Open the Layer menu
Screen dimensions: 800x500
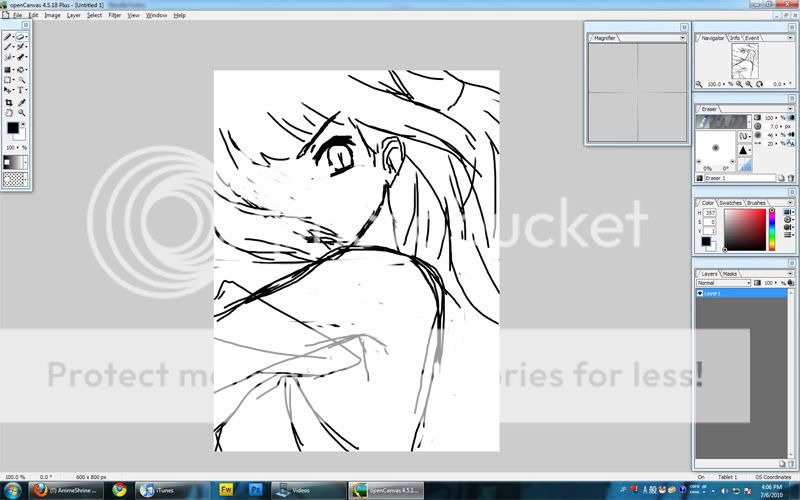(x=71, y=16)
